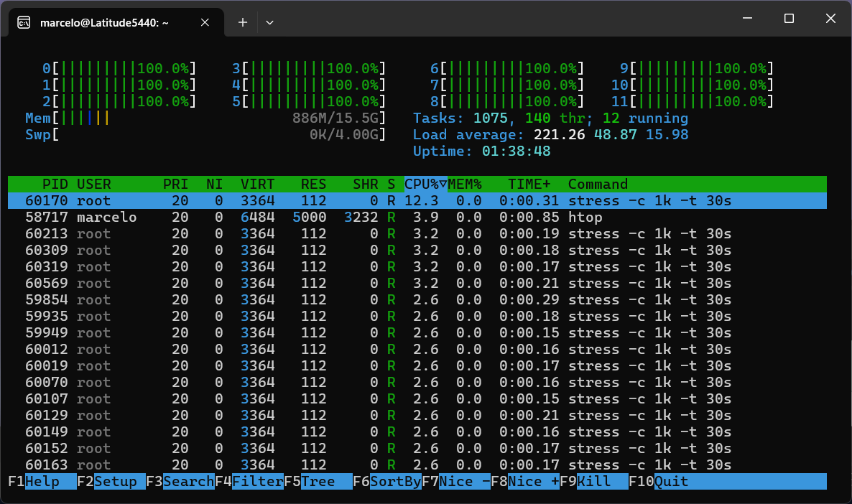Activate the F3 Search function
The height and width of the screenshot is (504, 852).
pyautogui.click(x=188, y=481)
